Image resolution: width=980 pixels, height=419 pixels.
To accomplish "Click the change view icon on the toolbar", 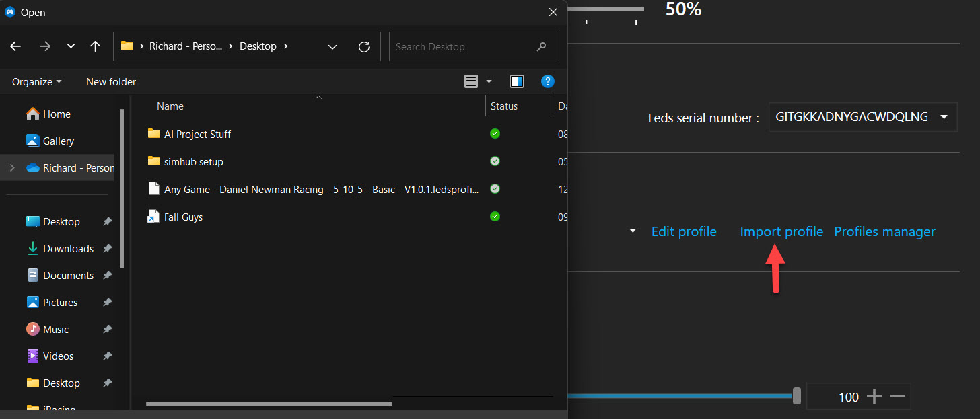I will click(473, 81).
